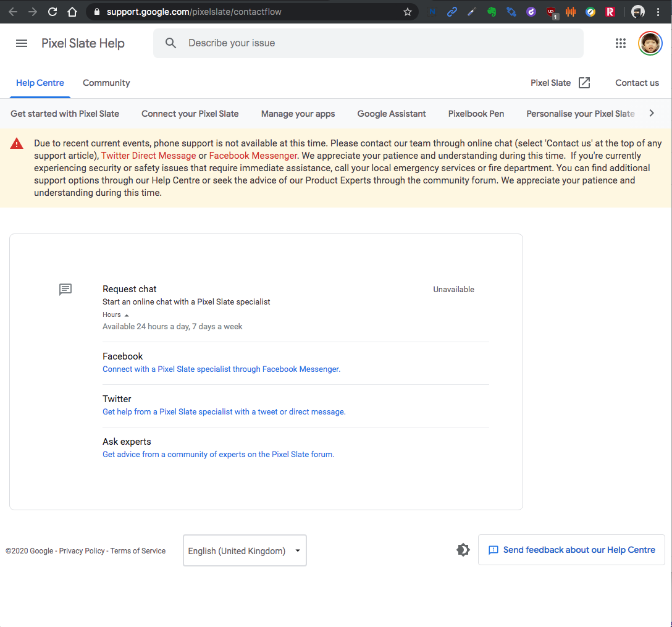This screenshot has height=627, width=672.
Task: Open the Terms of Service link
Action: [x=138, y=551]
